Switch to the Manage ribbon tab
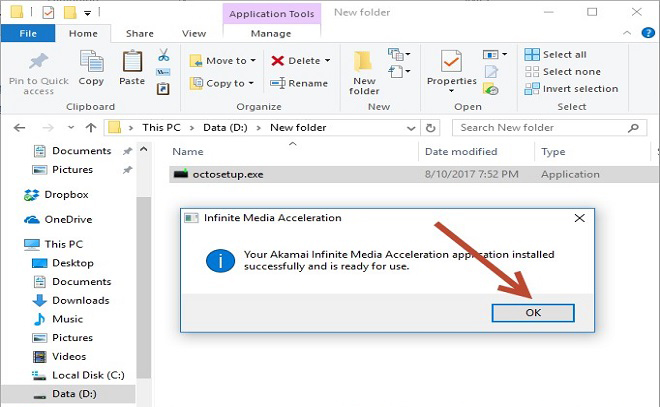Viewport: 660px width, 407px height. 271,33
